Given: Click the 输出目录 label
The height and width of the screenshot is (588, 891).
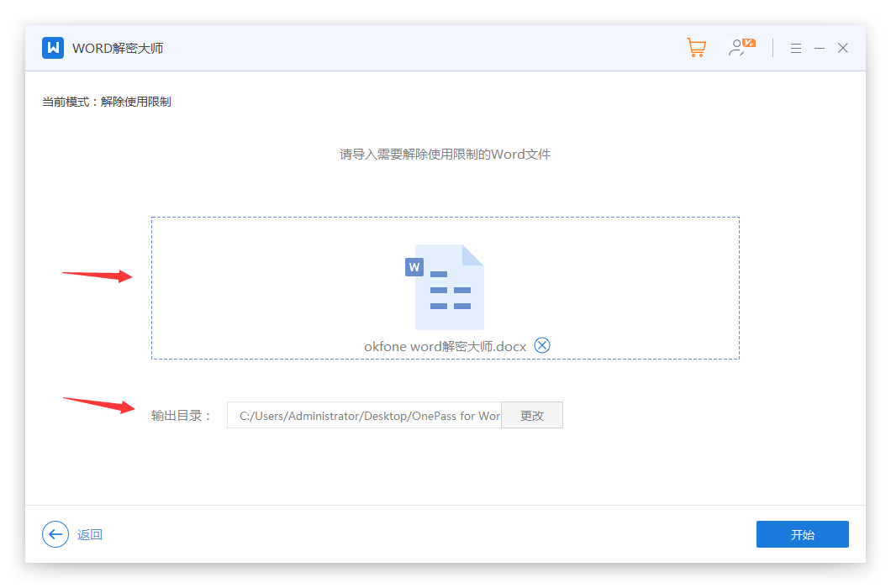Looking at the screenshot, I should pos(182,416).
